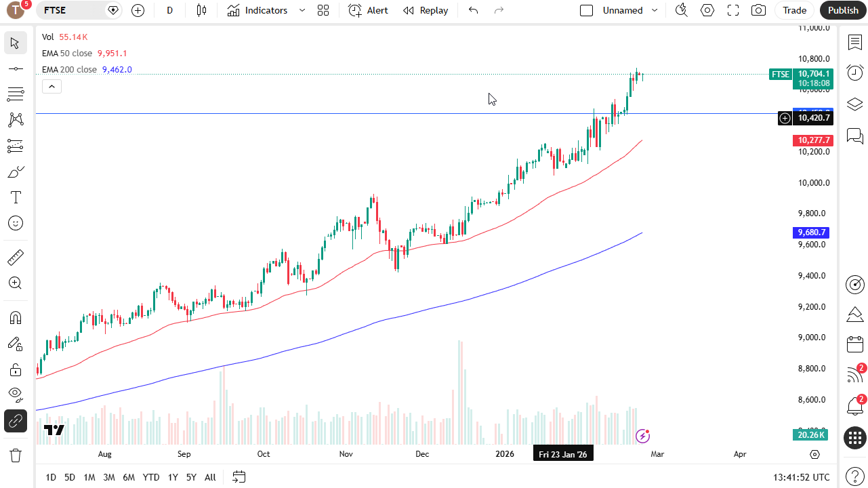Toggle magnet mode for drawings
Viewport: 868px width, 488px height.
[x=15, y=318]
